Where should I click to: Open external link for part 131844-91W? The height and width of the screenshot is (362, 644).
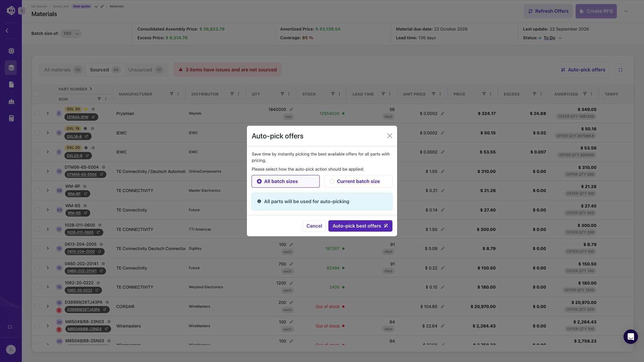(x=93, y=117)
